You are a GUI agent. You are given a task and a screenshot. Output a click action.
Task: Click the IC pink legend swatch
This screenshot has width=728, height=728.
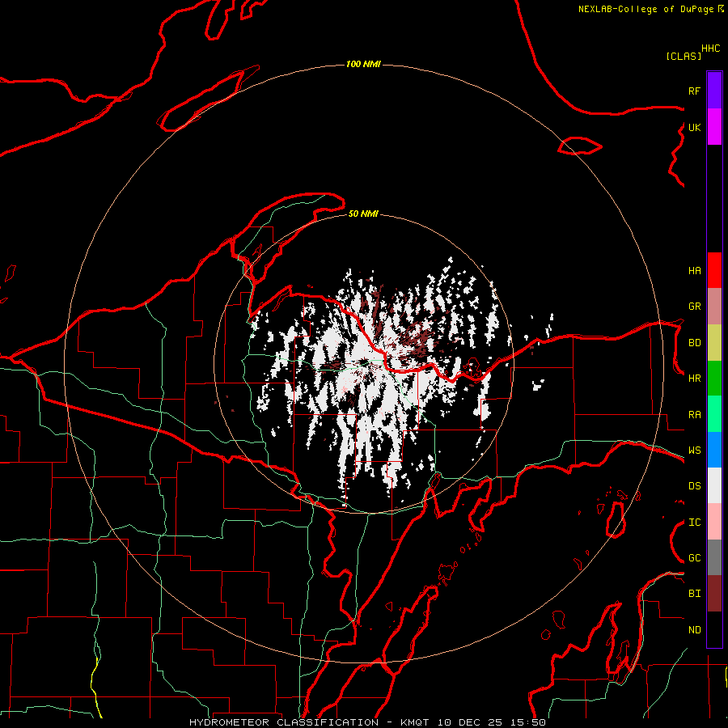[714, 522]
